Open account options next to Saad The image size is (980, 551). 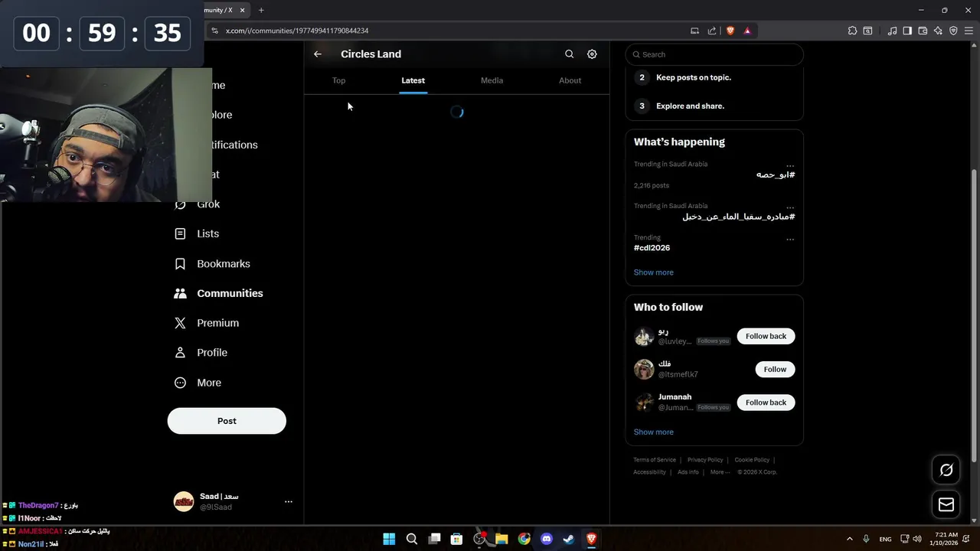pyautogui.click(x=289, y=502)
